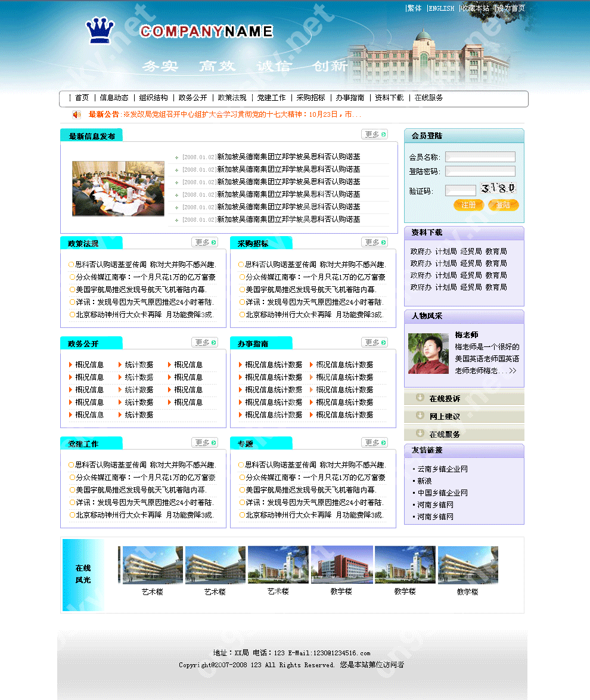Open 更多 for the 采购招标 panel
The height and width of the screenshot is (700, 590).
point(374,243)
